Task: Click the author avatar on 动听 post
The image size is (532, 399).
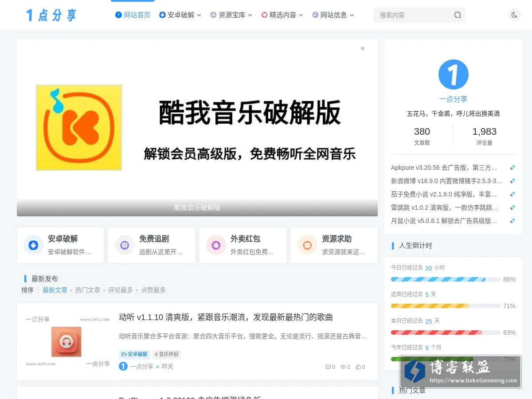Action: [123, 366]
